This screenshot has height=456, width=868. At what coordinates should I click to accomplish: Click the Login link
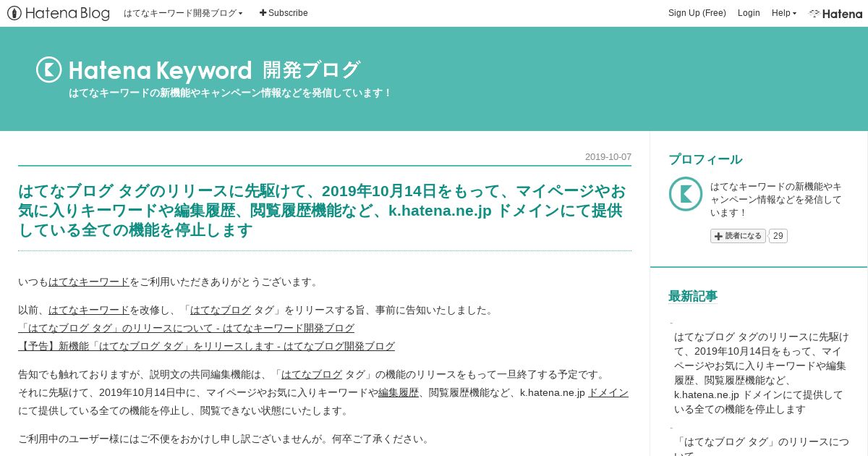pos(749,13)
